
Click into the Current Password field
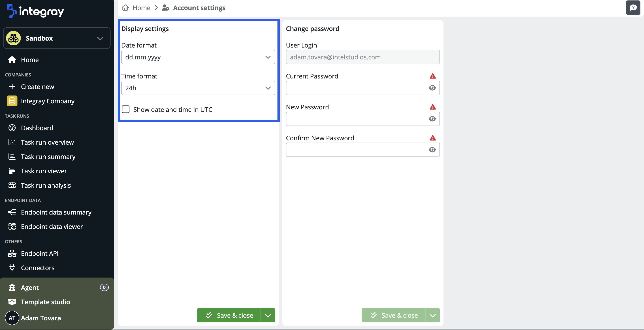coord(356,88)
